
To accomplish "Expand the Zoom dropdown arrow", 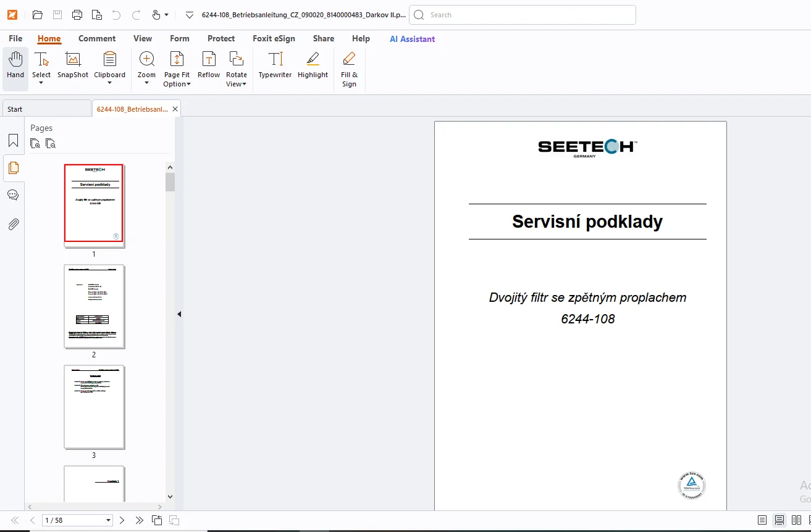I will 146,83.
